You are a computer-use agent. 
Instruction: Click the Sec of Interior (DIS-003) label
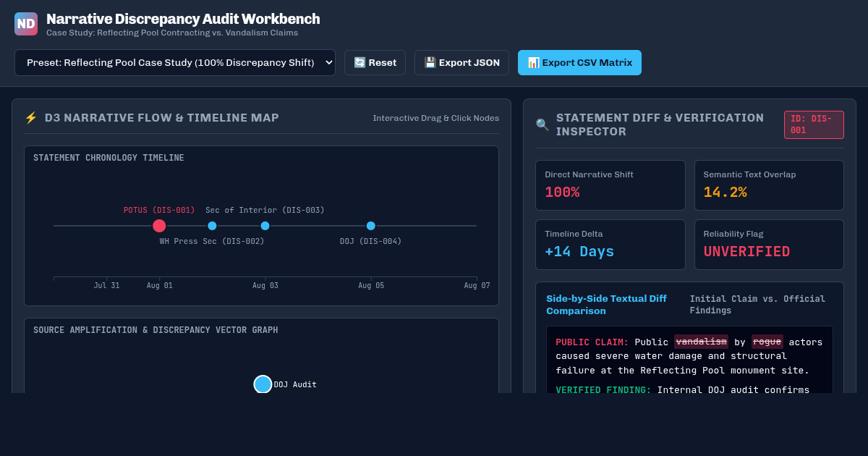(x=265, y=210)
